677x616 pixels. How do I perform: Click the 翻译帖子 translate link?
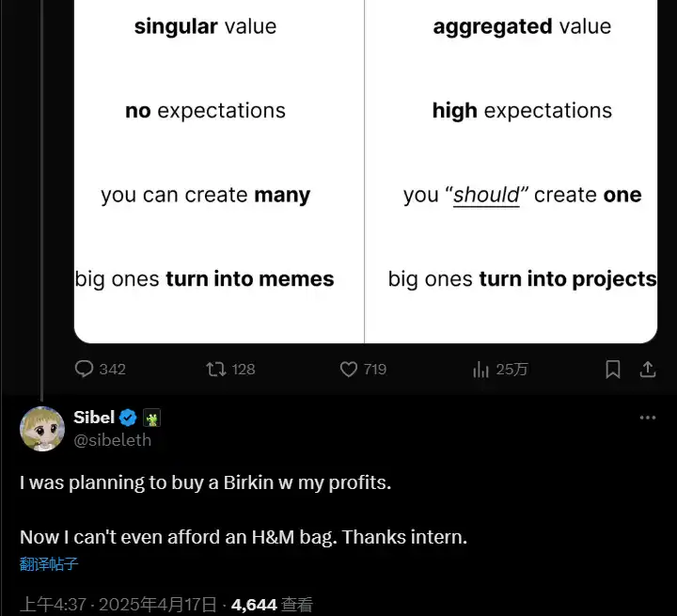tap(49, 564)
